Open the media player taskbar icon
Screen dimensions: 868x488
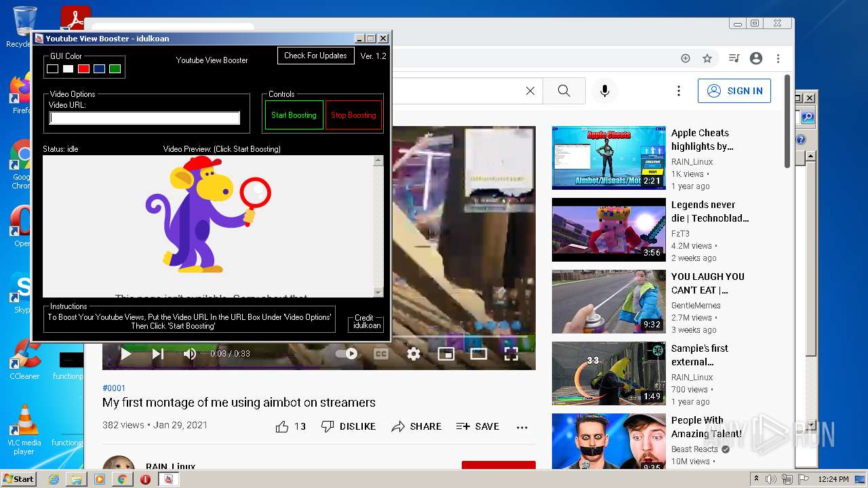(x=100, y=479)
